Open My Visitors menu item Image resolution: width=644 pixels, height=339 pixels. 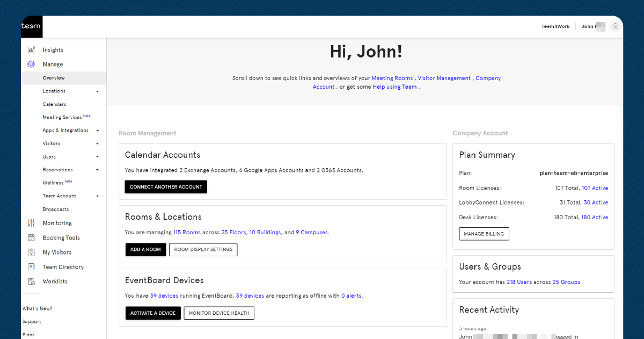tap(57, 252)
